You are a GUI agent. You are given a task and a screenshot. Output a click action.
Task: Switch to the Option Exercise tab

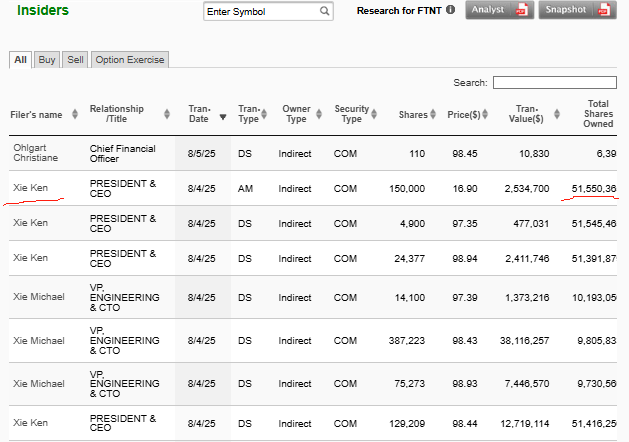point(130,60)
